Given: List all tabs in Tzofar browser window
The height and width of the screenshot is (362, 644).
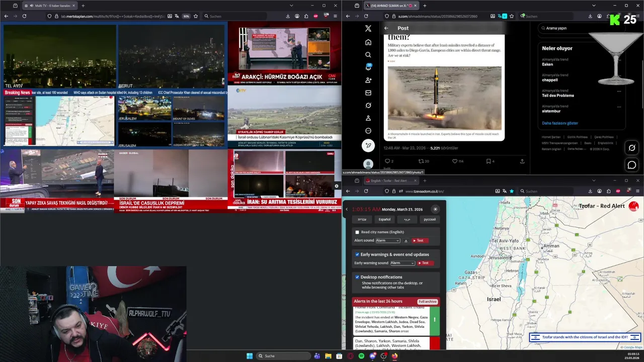Looking at the screenshot, I should 594,180.
